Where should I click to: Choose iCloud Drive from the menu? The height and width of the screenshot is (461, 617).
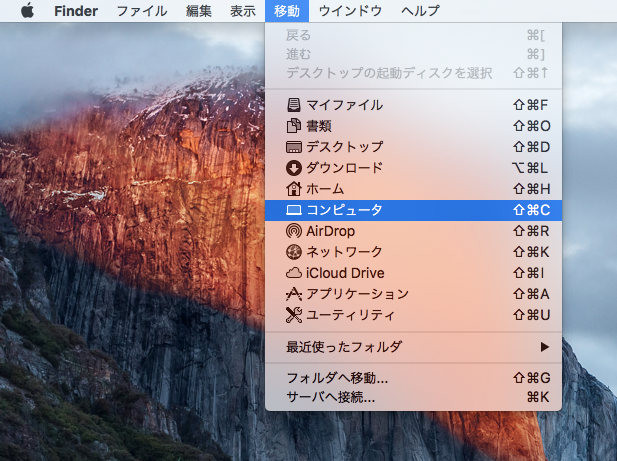click(x=414, y=273)
